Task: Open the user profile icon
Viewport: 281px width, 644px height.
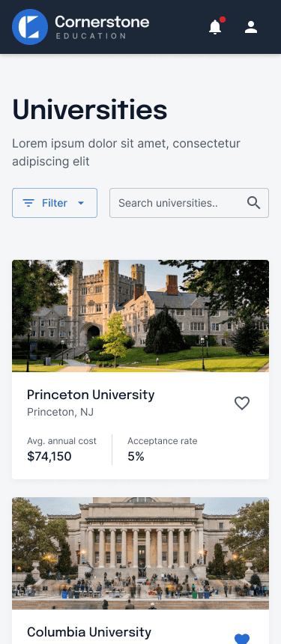Action: [x=250, y=27]
